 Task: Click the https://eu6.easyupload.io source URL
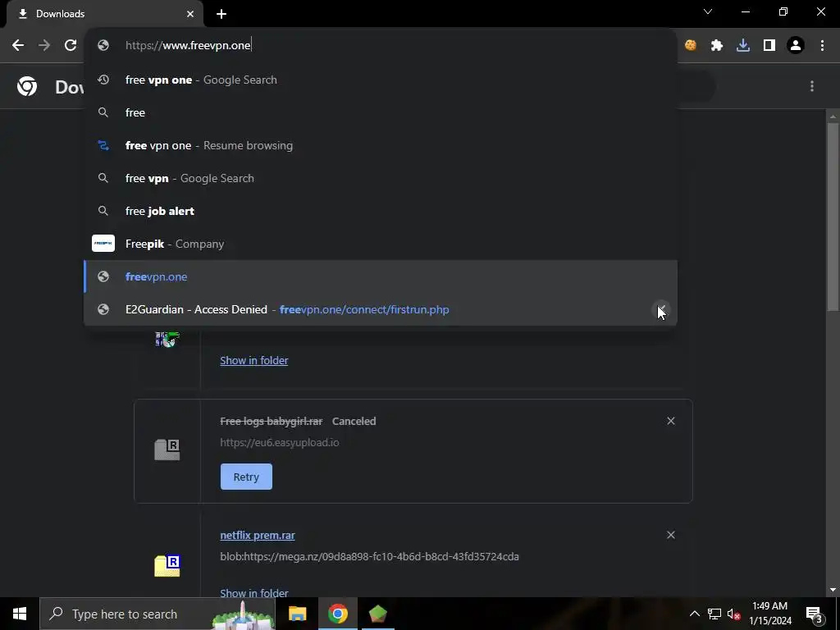point(280,442)
